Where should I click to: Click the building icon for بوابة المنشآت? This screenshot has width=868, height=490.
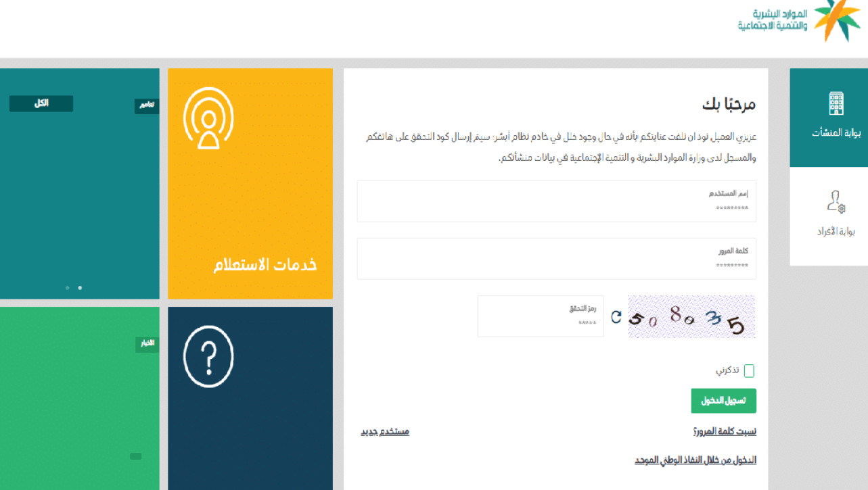point(836,104)
